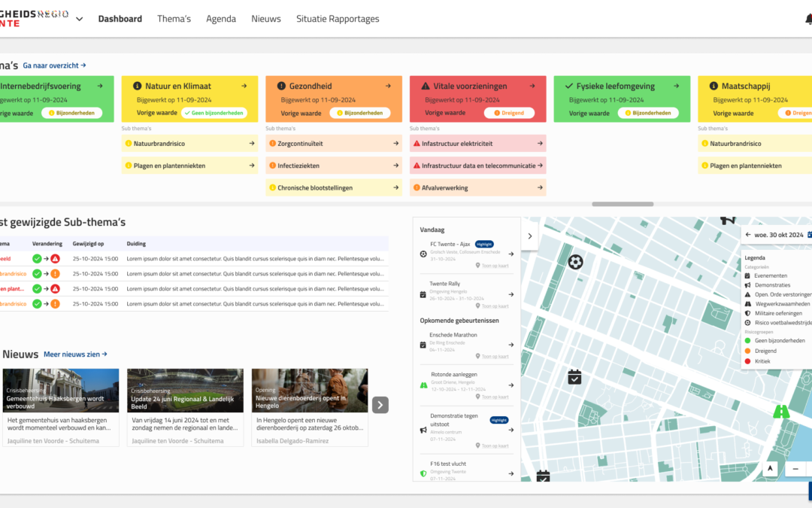Switch to Situatie Rapportages tab
This screenshot has height=508, width=812.
click(338, 19)
